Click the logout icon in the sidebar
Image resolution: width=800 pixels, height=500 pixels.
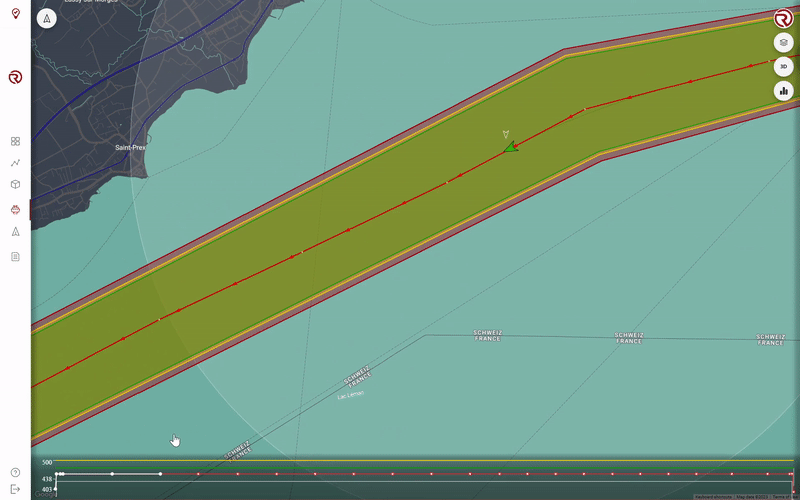pos(15,489)
